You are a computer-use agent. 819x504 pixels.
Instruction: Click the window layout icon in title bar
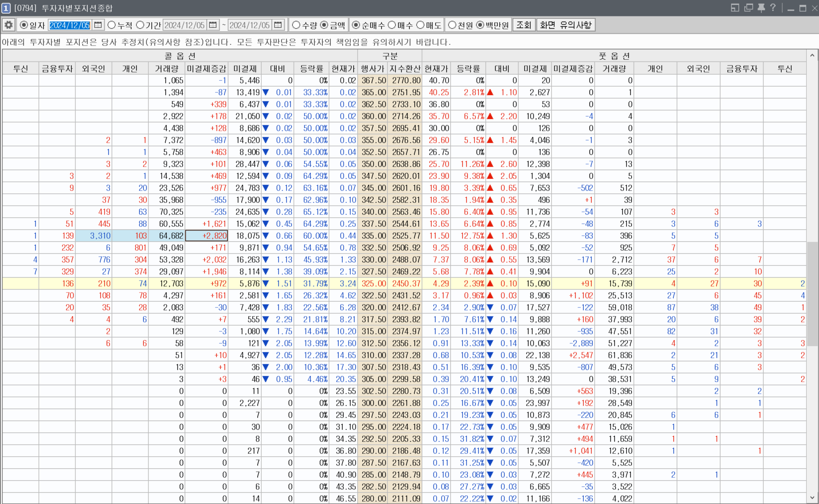735,8
